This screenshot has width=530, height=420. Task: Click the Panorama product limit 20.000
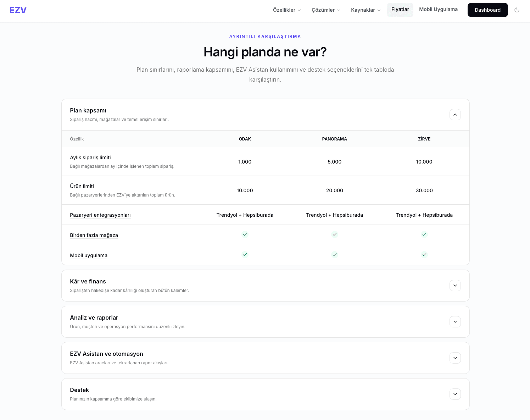pos(335,190)
